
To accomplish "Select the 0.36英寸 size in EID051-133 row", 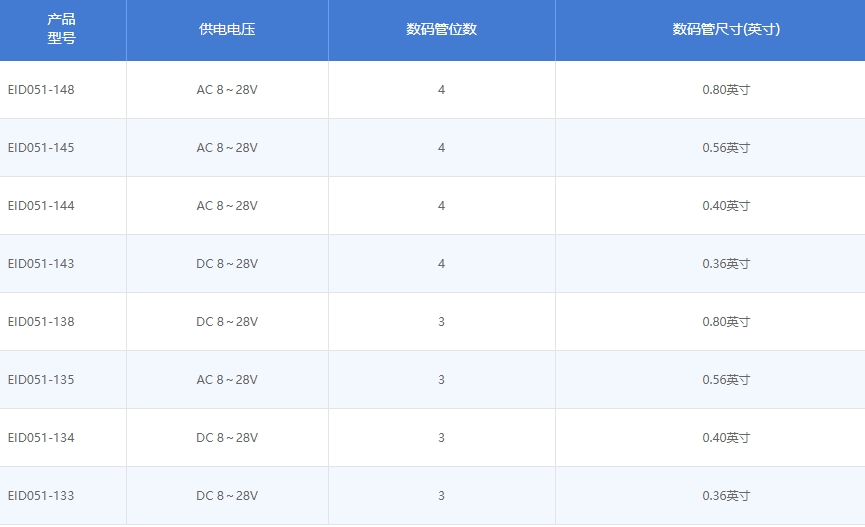I will tap(726, 496).
